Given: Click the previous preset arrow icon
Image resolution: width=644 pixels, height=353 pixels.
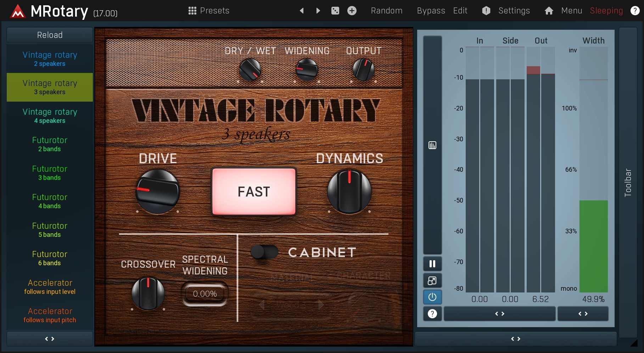Looking at the screenshot, I should tap(302, 11).
